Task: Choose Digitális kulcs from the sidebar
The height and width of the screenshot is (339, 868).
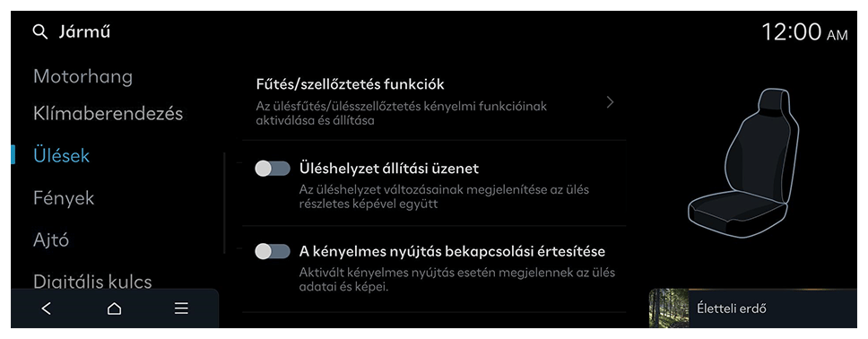Action: tap(92, 281)
